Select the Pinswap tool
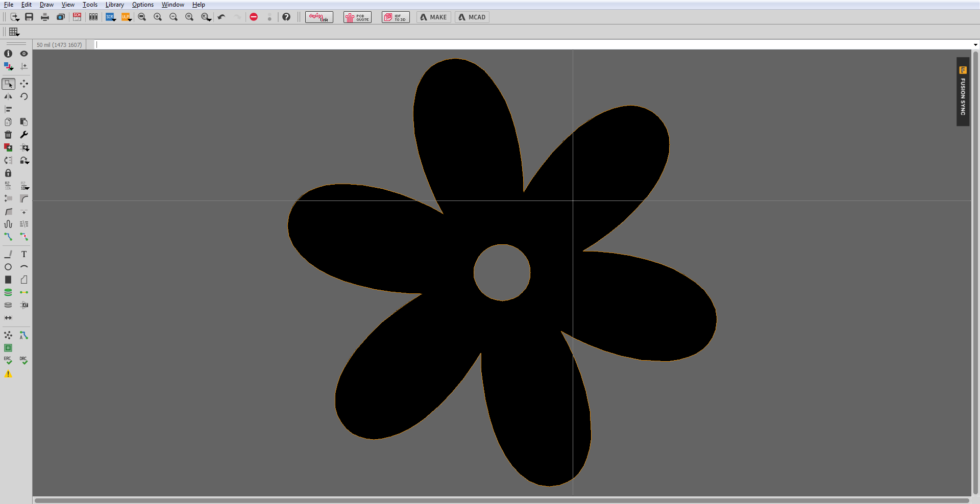 pyautogui.click(x=8, y=160)
